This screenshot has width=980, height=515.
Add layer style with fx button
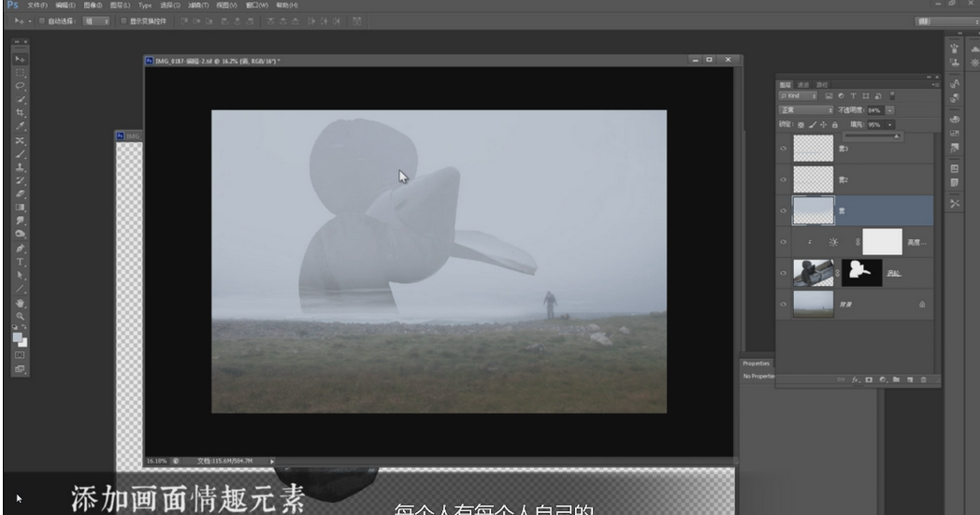pos(856,379)
